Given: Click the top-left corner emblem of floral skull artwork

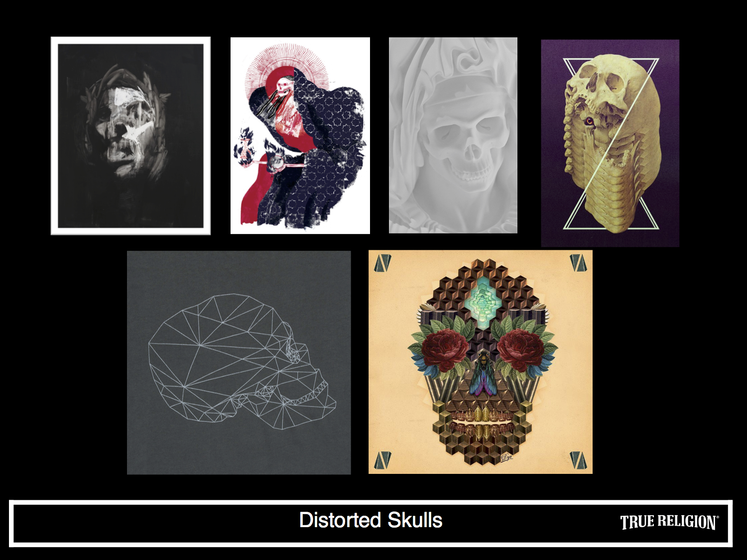Looking at the screenshot, I should tap(382, 263).
